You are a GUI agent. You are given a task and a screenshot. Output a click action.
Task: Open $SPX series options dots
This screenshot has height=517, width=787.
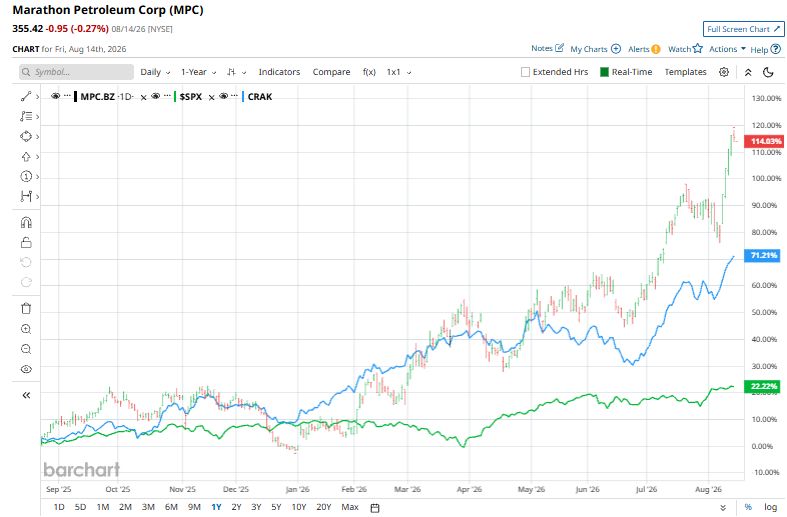(x=168, y=96)
